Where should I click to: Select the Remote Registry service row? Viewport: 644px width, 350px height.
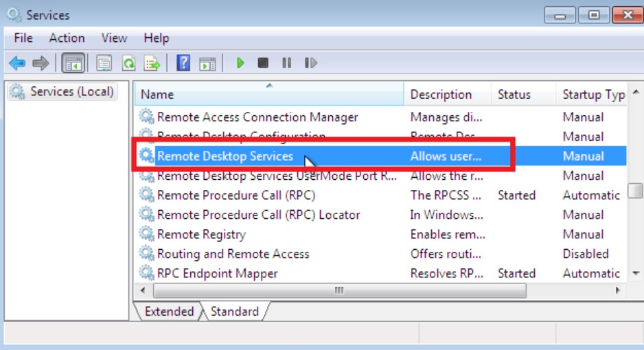click(201, 234)
